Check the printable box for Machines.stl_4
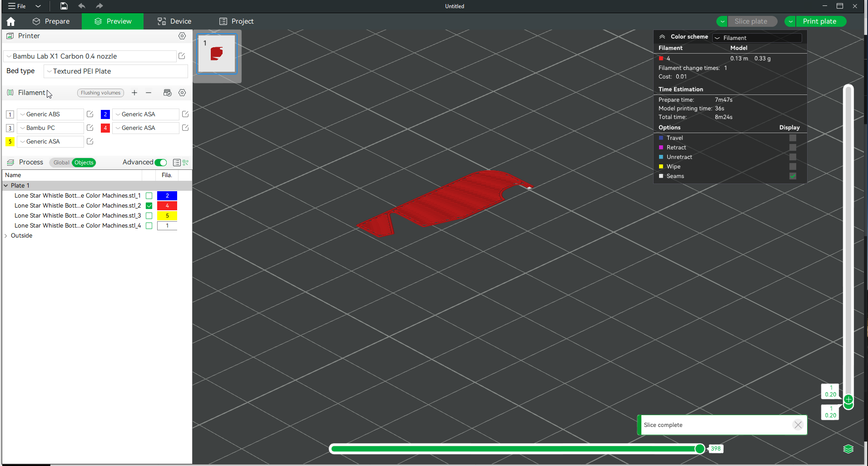868x466 pixels. [149, 226]
